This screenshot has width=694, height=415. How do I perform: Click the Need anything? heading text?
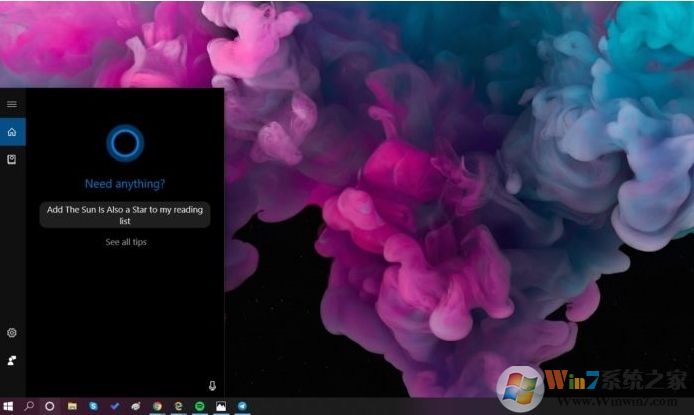(x=125, y=184)
